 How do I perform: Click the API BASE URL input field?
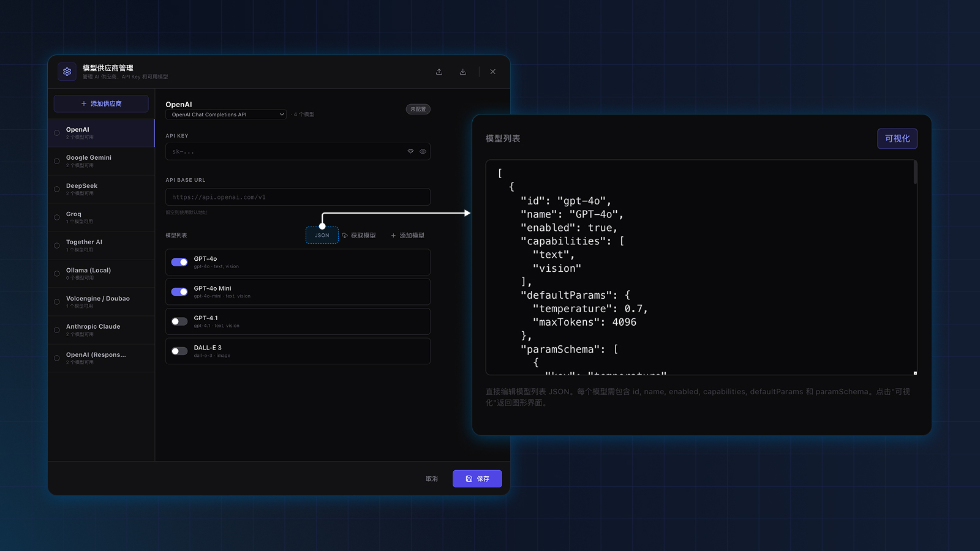coord(298,197)
